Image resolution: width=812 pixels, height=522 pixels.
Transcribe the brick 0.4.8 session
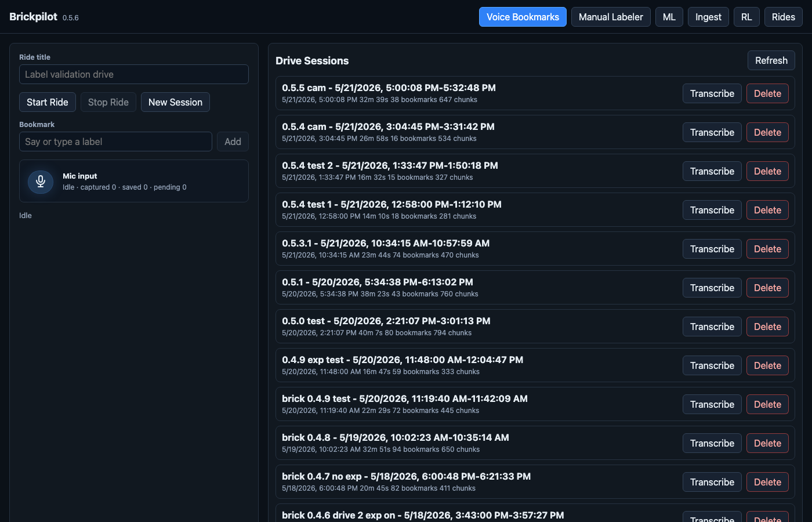(712, 443)
